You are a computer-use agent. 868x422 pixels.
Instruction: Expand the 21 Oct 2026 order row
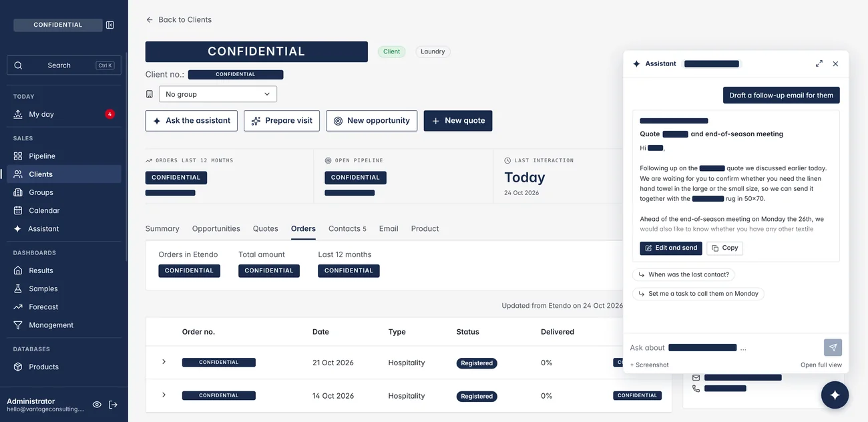[x=164, y=362]
